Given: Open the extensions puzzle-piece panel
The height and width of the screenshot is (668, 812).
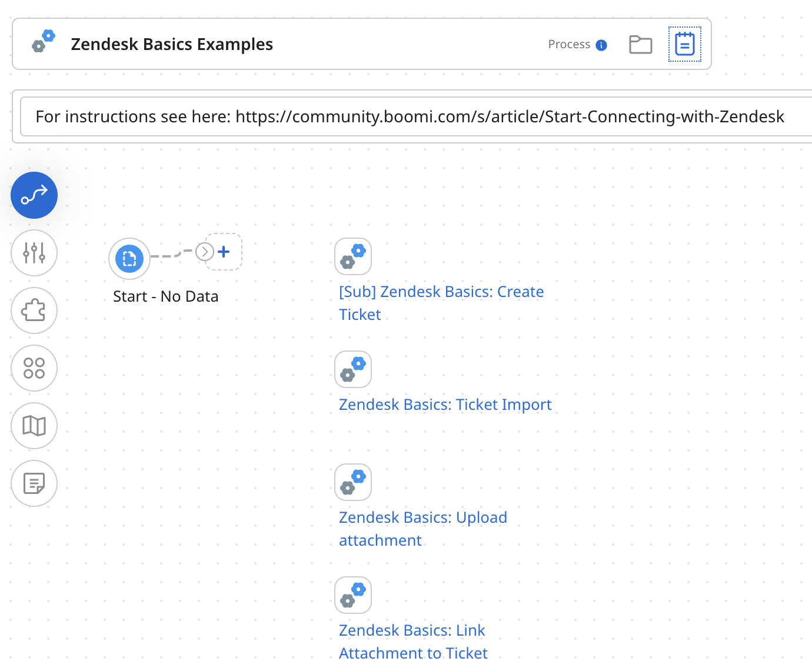Looking at the screenshot, I should pyautogui.click(x=34, y=310).
